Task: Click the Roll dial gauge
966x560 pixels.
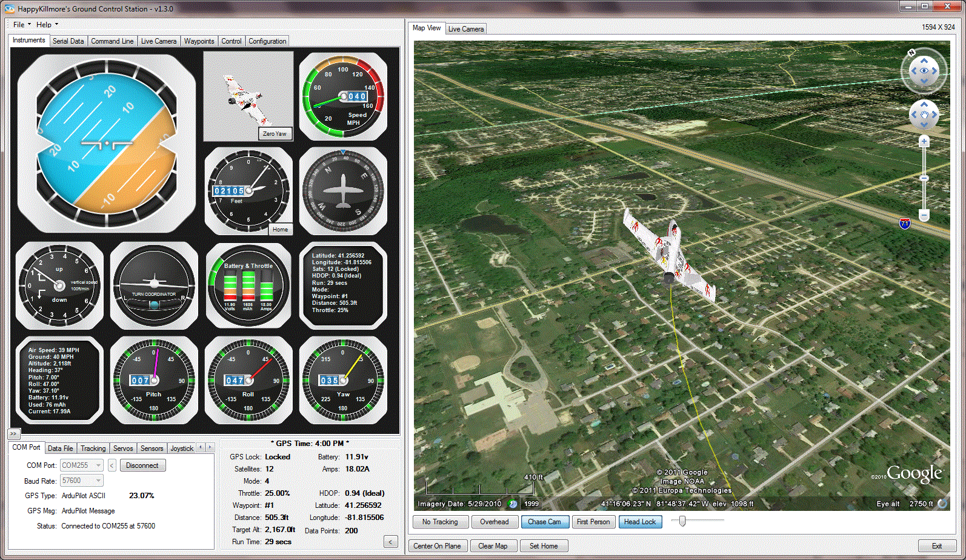Action: click(x=248, y=380)
